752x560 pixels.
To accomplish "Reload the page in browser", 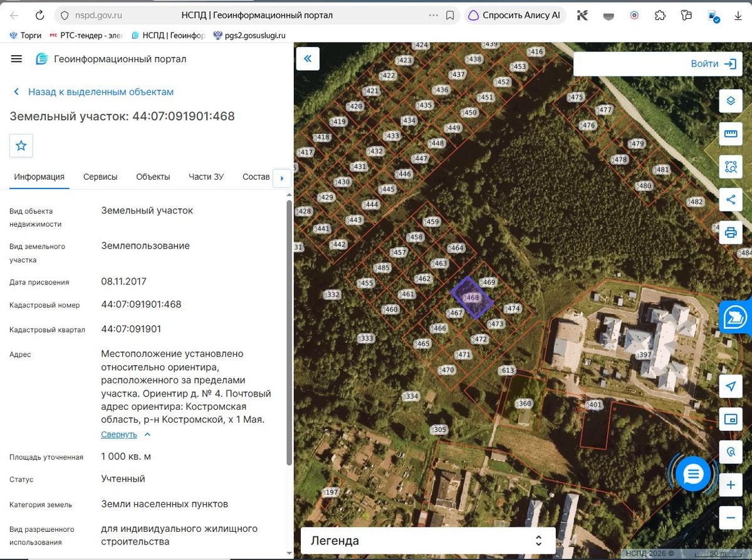I will coord(40,15).
